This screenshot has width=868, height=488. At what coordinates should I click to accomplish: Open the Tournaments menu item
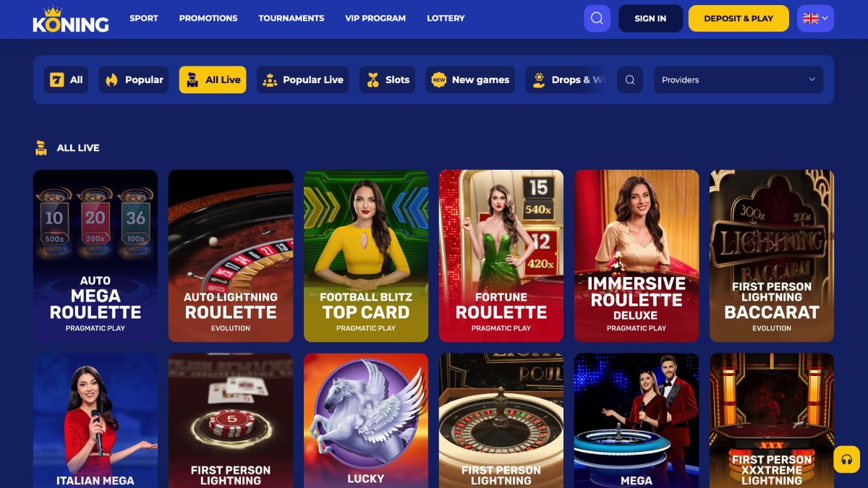click(x=292, y=18)
